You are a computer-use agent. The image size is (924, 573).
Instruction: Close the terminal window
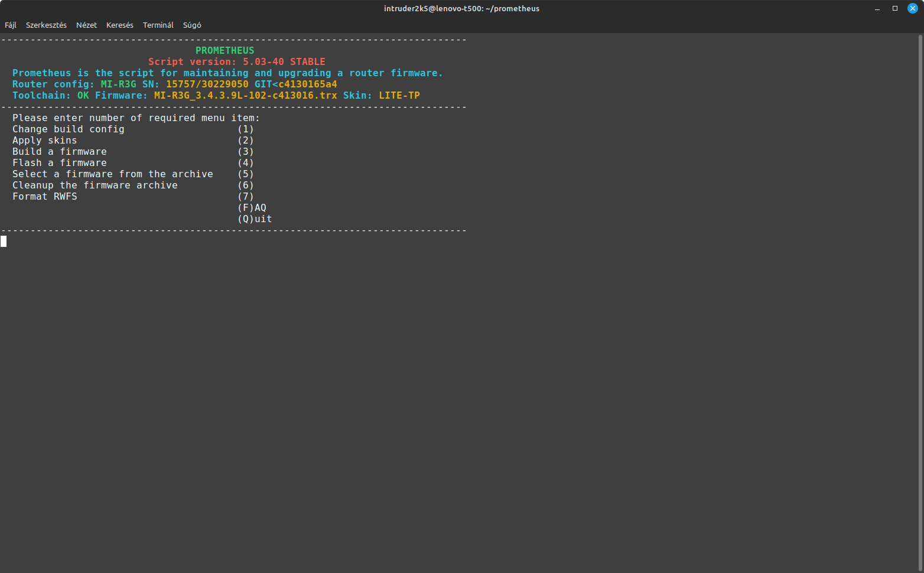913,8
